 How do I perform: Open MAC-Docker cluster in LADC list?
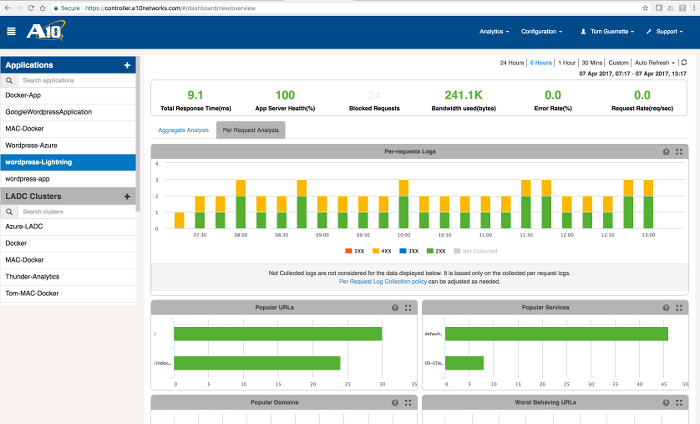point(68,260)
